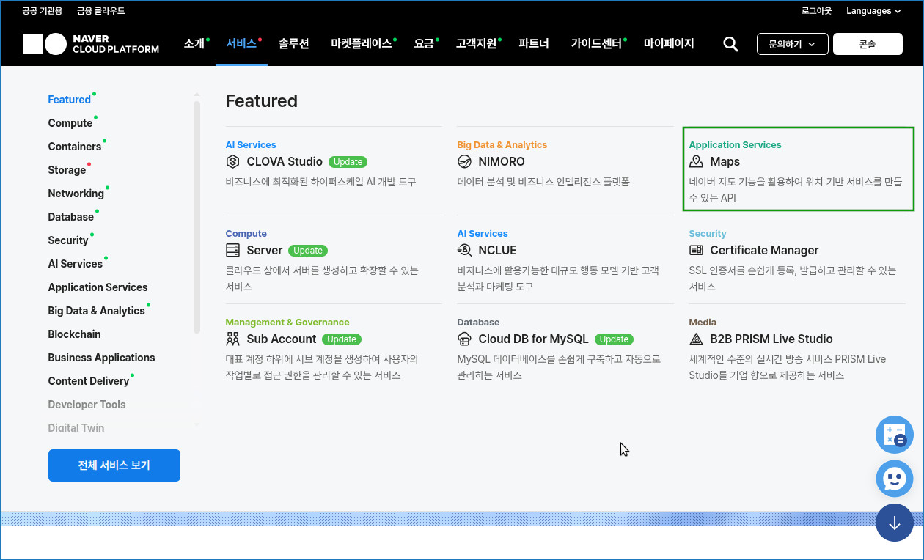Open the 마이페이지 menu
Image resolution: width=924 pixels, height=560 pixels.
[x=669, y=44]
